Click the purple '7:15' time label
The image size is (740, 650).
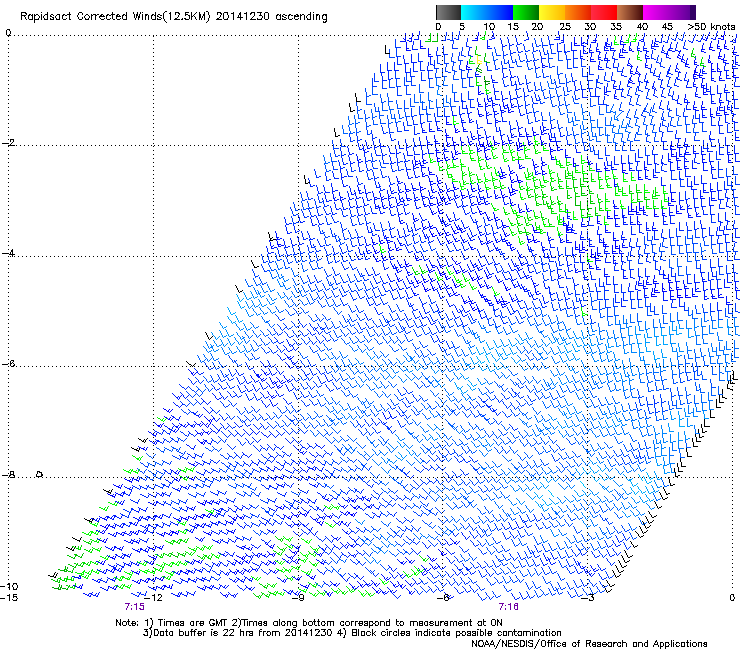click(x=135, y=607)
